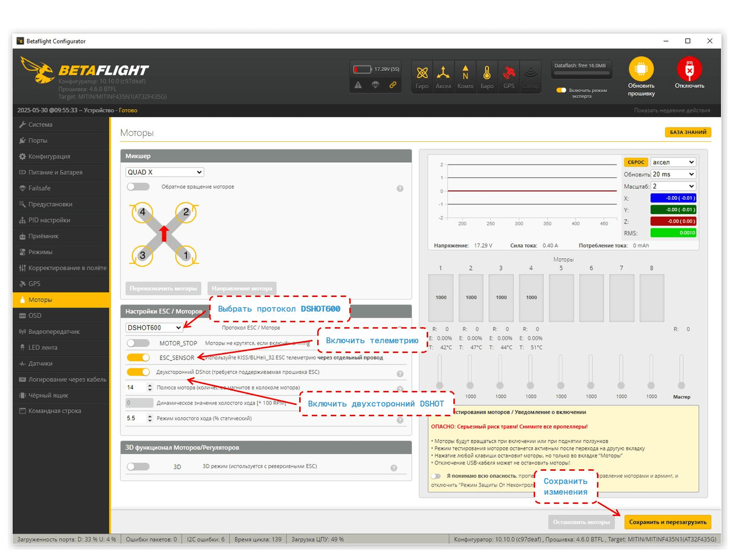Toggle bidirectional DShot switch
The width and height of the screenshot is (756, 556).
tap(138, 372)
